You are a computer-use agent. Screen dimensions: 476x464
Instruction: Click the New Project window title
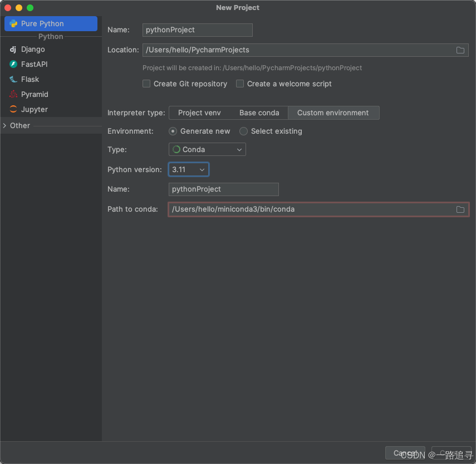tap(238, 8)
